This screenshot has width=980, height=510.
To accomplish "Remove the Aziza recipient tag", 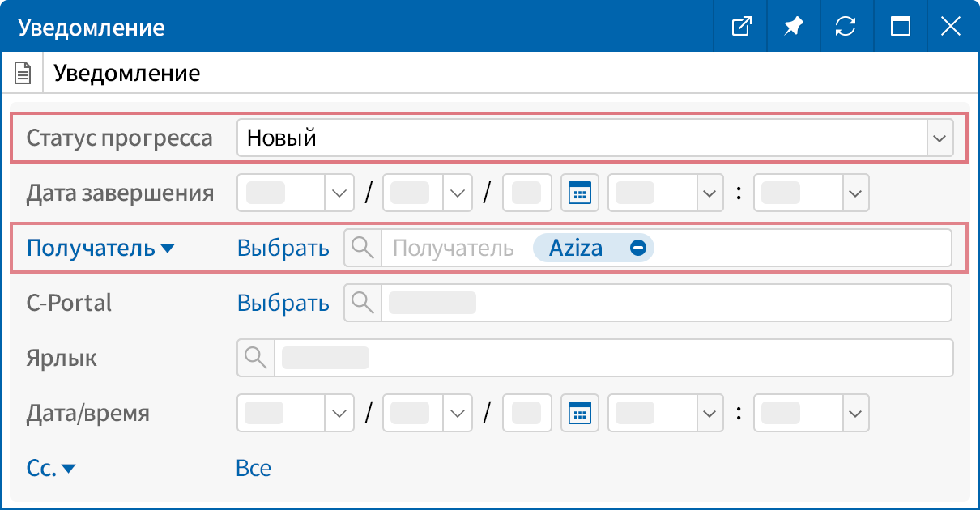I will (x=638, y=248).
